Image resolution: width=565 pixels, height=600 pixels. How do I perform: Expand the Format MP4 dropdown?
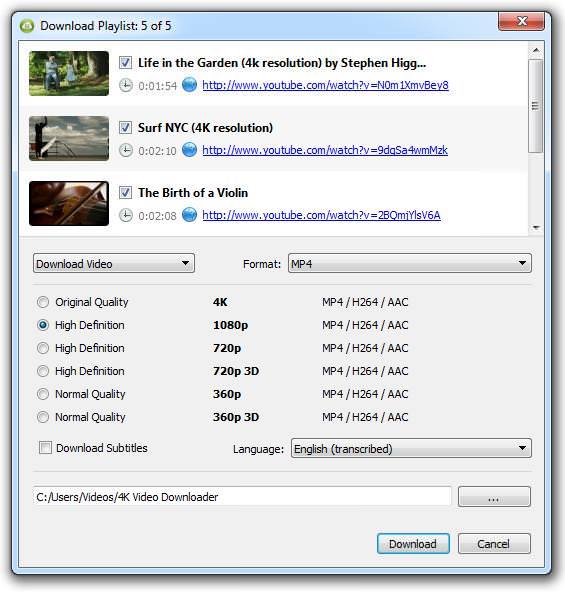[410, 263]
